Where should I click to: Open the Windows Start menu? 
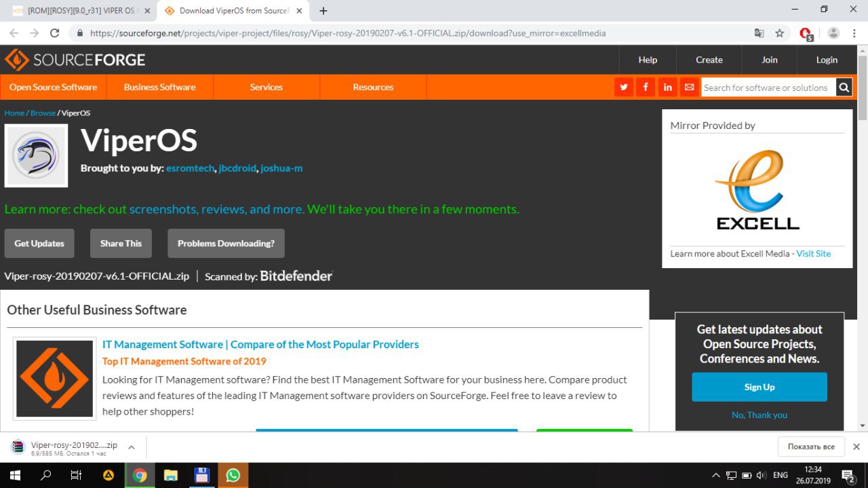15,475
